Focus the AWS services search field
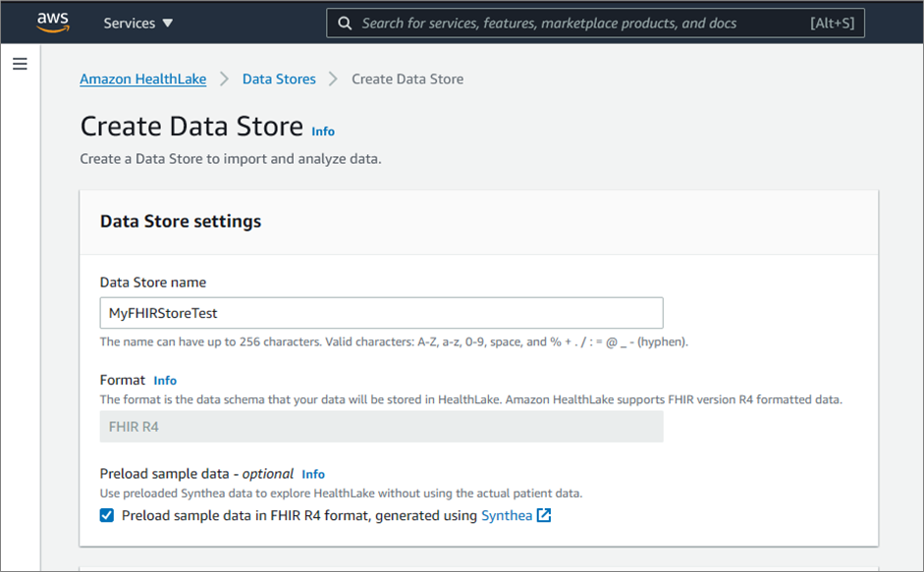Viewport: 924px width, 572px height. (595, 23)
